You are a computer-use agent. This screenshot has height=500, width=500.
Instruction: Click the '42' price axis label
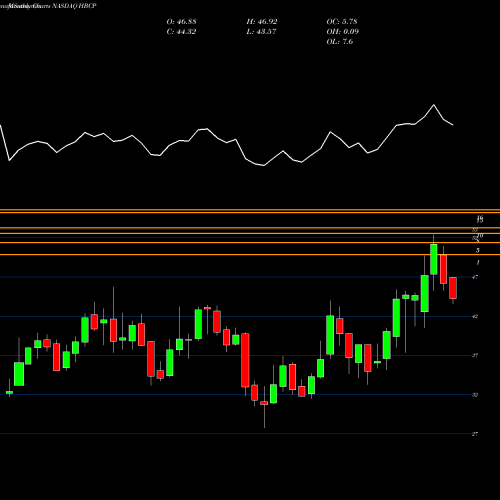[475, 316]
